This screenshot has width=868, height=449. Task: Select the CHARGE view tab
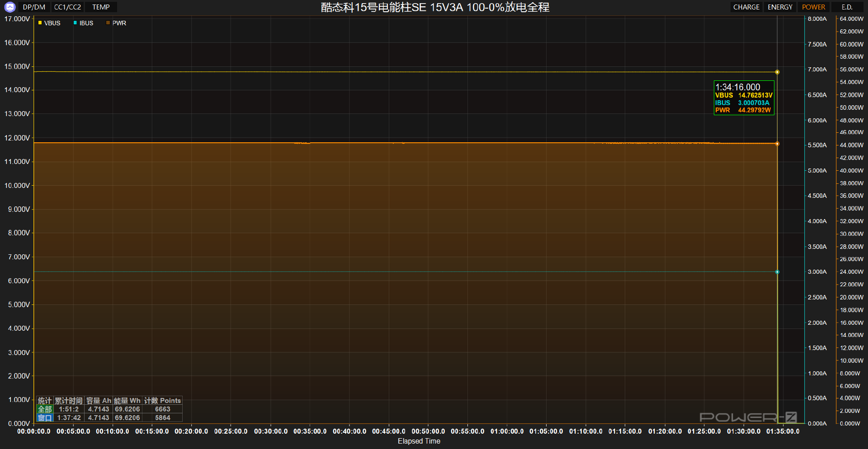pyautogui.click(x=746, y=7)
